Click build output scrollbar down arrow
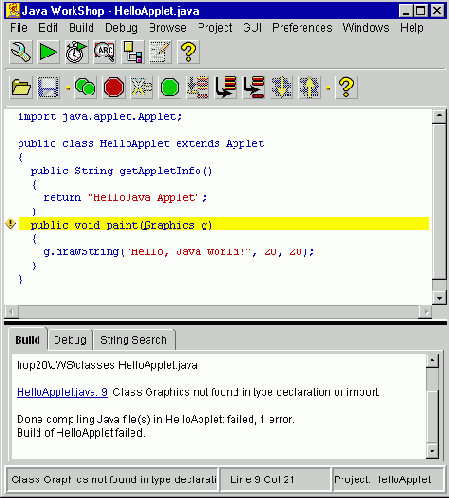This screenshot has width=449, height=498. pos(432,451)
